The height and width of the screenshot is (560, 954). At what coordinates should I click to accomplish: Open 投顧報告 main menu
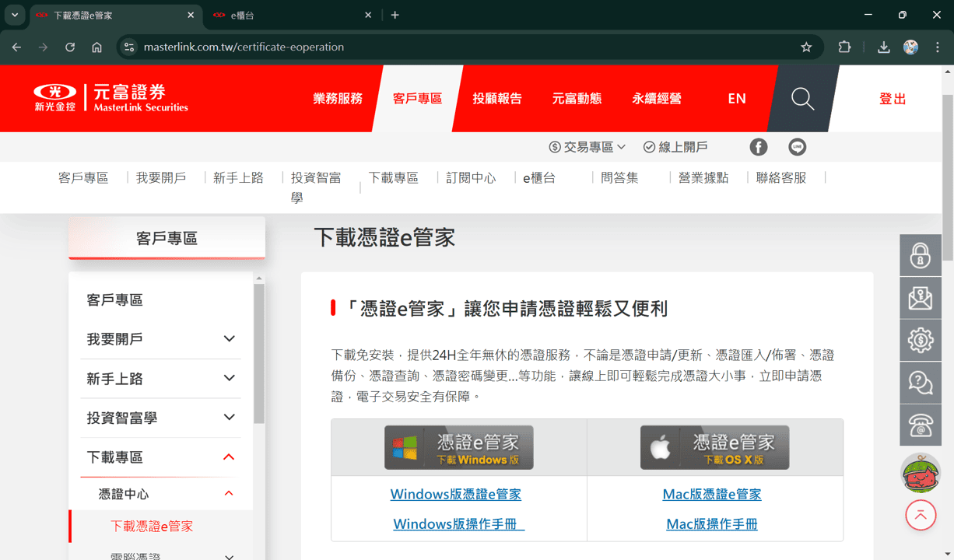[x=497, y=99]
